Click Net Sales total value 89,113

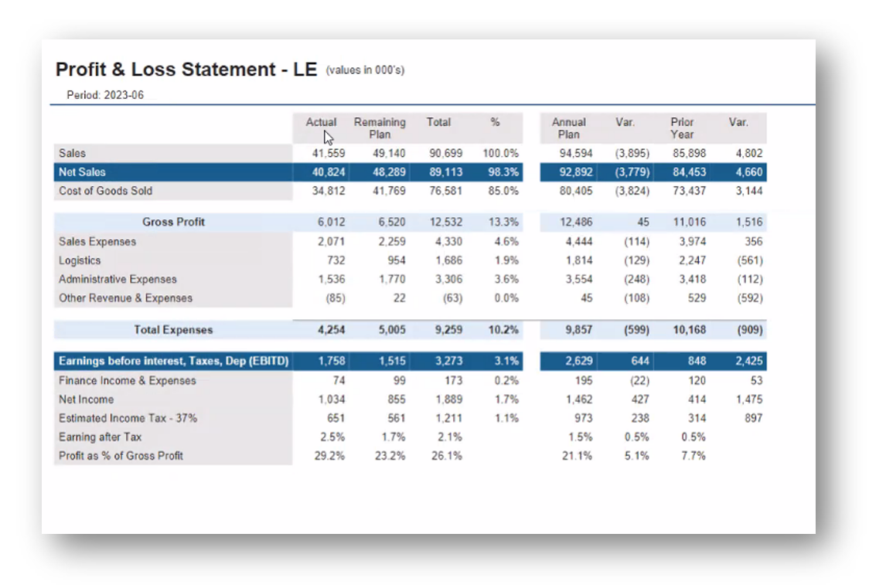(446, 172)
